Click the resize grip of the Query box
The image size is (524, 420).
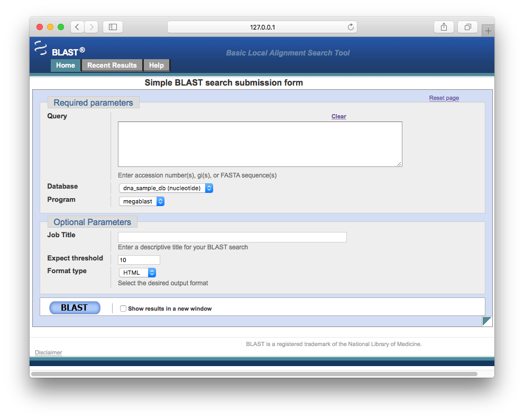pos(399,164)
